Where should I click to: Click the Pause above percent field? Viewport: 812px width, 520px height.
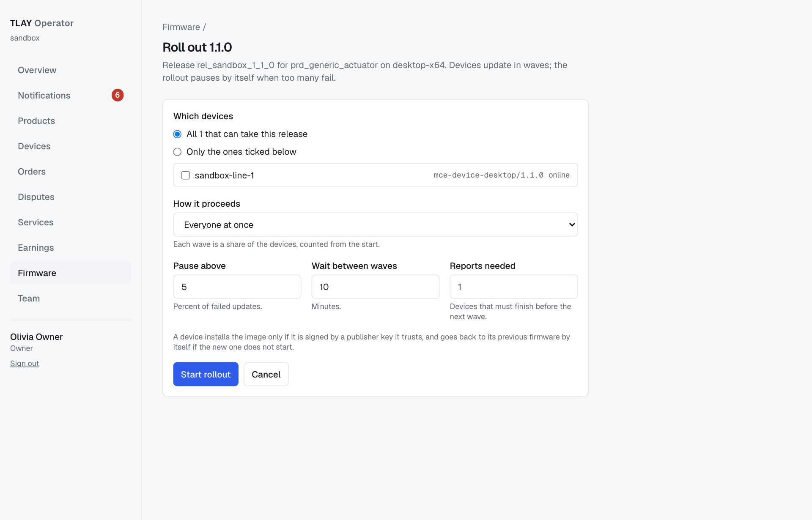coord(237,287)
